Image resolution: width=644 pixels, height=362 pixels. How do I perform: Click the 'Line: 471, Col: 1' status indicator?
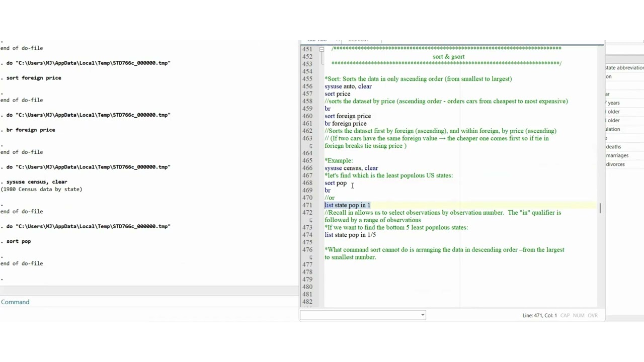point(539,316)
